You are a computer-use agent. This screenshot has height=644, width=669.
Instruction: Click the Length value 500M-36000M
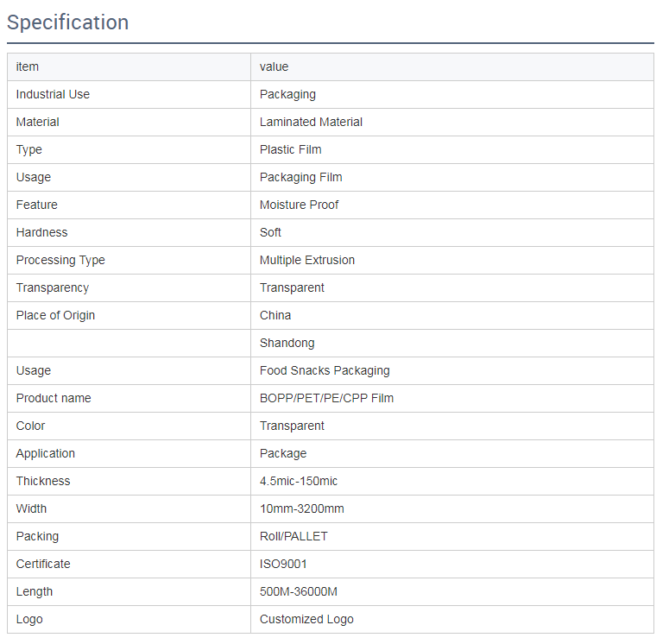(x=299, y=592)
